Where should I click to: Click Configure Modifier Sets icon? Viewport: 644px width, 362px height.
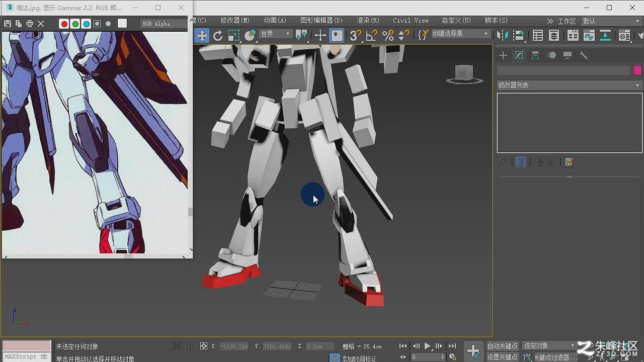[569, 162]
